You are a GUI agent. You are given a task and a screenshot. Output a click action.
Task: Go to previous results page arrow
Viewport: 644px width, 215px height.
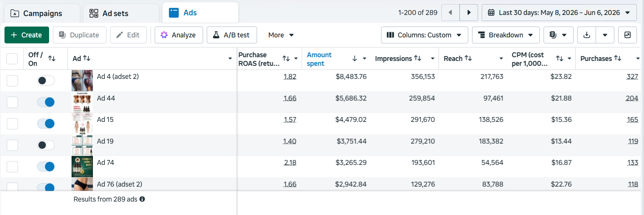(x=450, y=13)
